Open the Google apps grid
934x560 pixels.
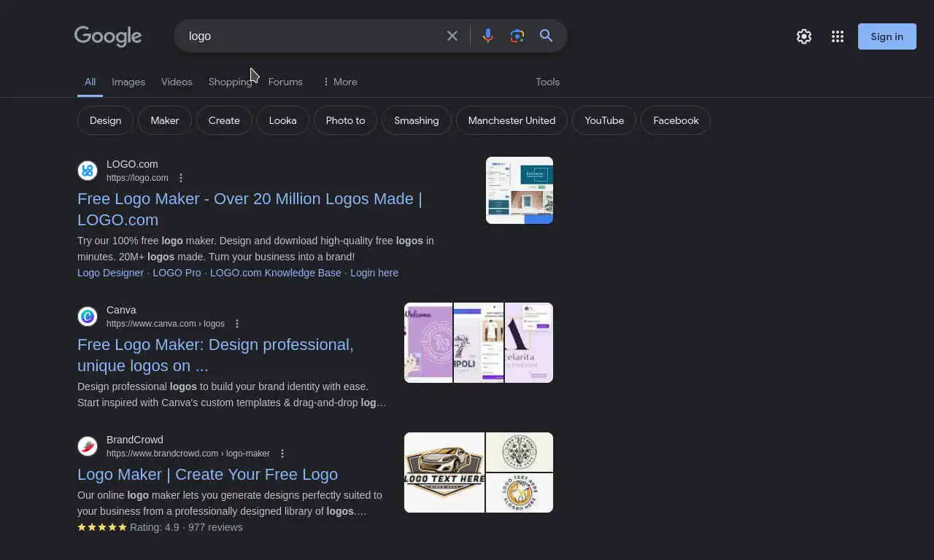[x=838, y=36]
